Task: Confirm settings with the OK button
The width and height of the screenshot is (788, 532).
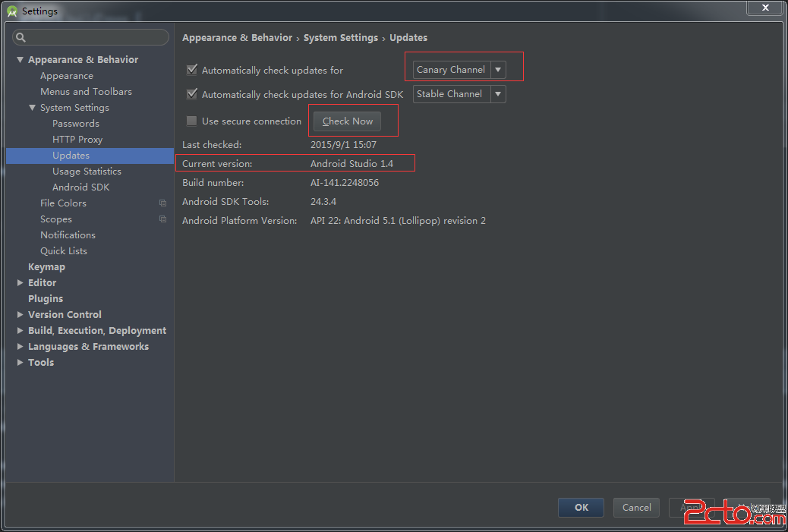Action: tap(581, 508)
